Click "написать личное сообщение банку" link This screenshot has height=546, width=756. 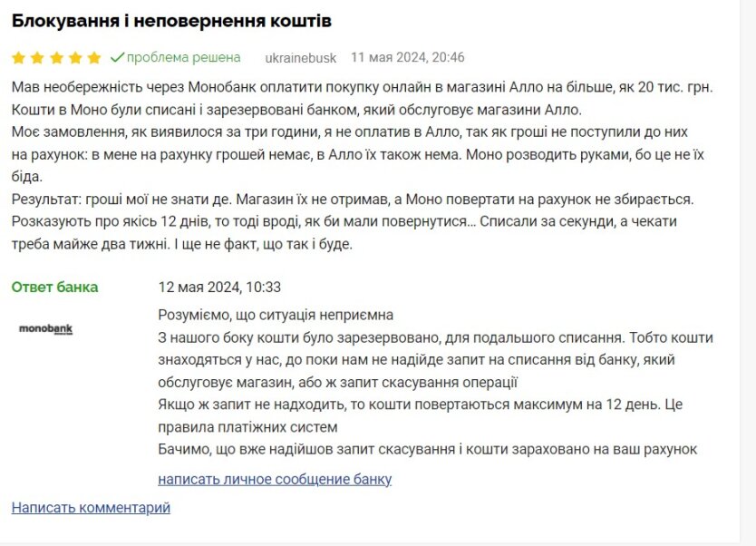click(275, 479)
